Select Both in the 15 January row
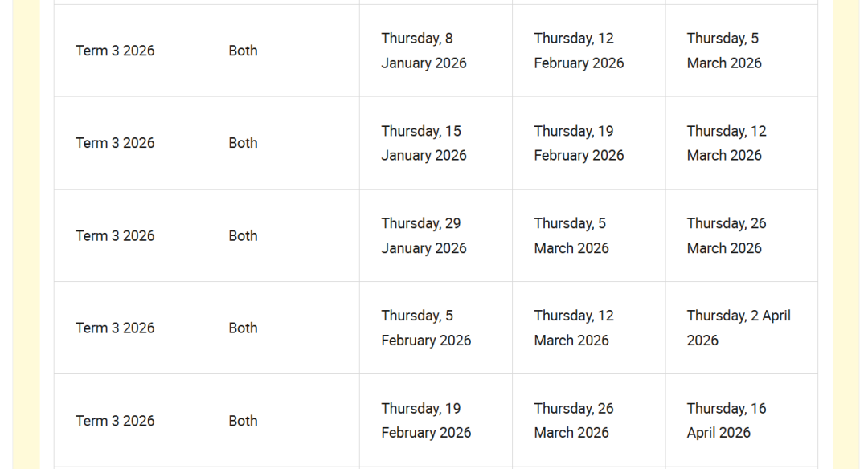868x469 pixels. (x=243, y=143)
